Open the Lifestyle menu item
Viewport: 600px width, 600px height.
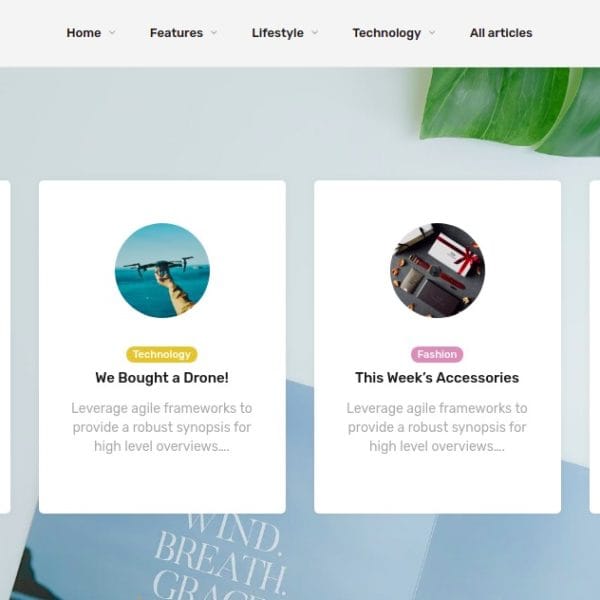pos(278,33)
